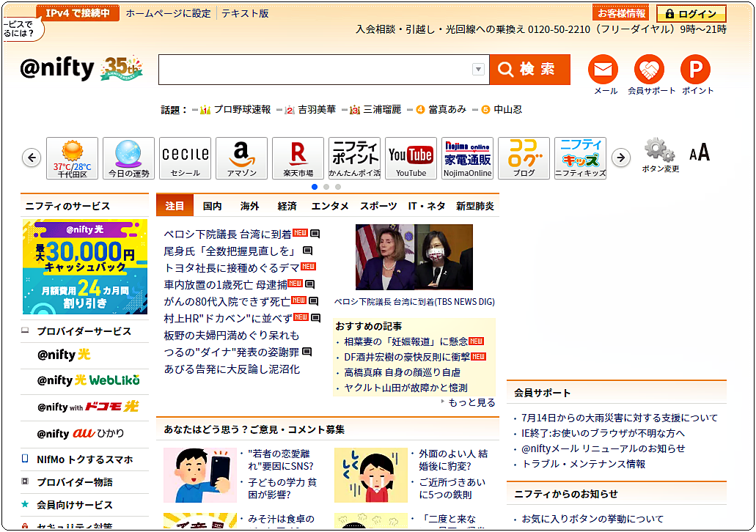This screenshot has width=756, height=532.
Task: Open the crying woman illustration thumbnail
Action: 371,475
